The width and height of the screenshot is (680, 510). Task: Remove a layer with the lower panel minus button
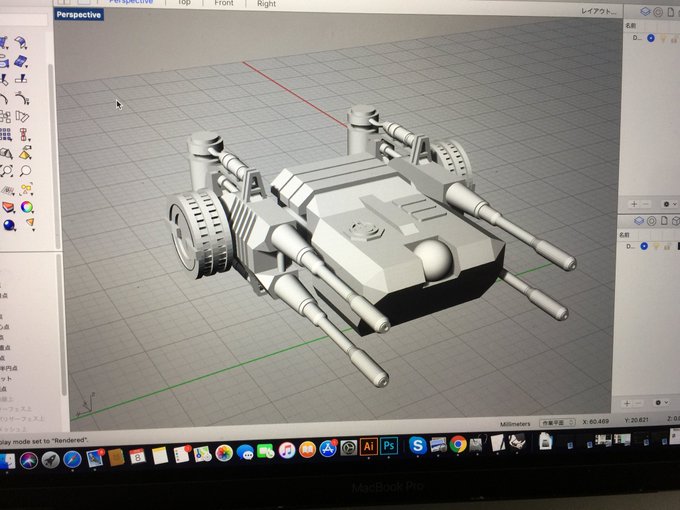pos(638,403)
